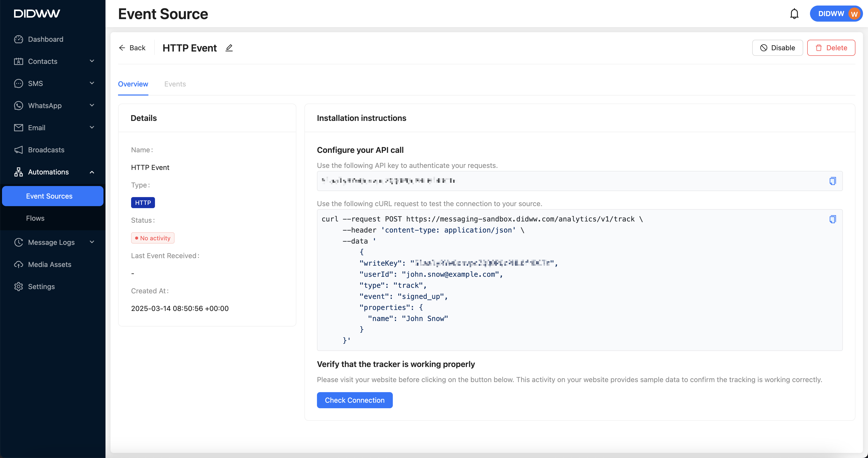Expand the Message Logs submenu
The image size is (868, 458).
[x=92, y=242]
